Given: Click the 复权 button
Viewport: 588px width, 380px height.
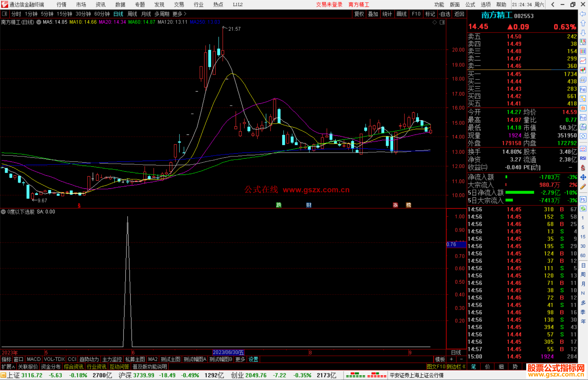Looking at the screenshot, I should point(359,14).
